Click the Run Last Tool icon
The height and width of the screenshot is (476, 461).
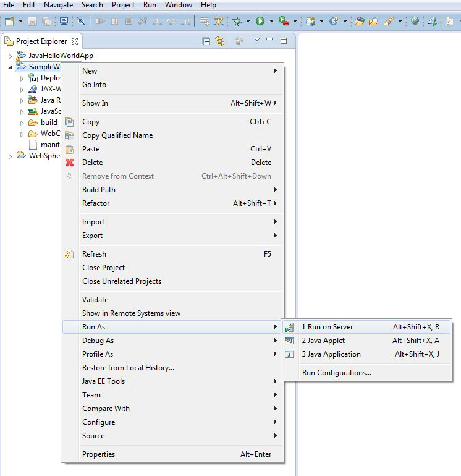(284, 21)
